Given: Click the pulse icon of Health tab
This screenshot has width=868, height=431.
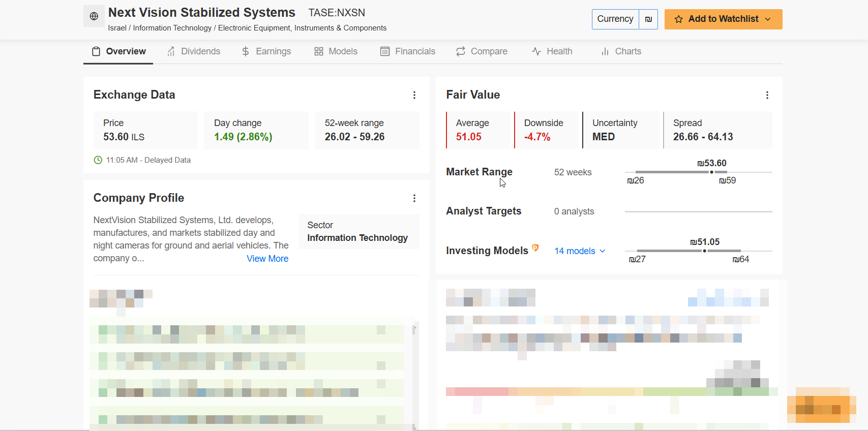Looking at the screenshot, I should (x=536, y=51).
